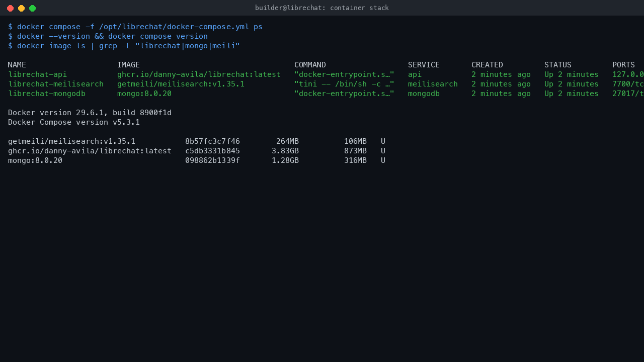Click the disk size 3.83GB

(285, 151)
